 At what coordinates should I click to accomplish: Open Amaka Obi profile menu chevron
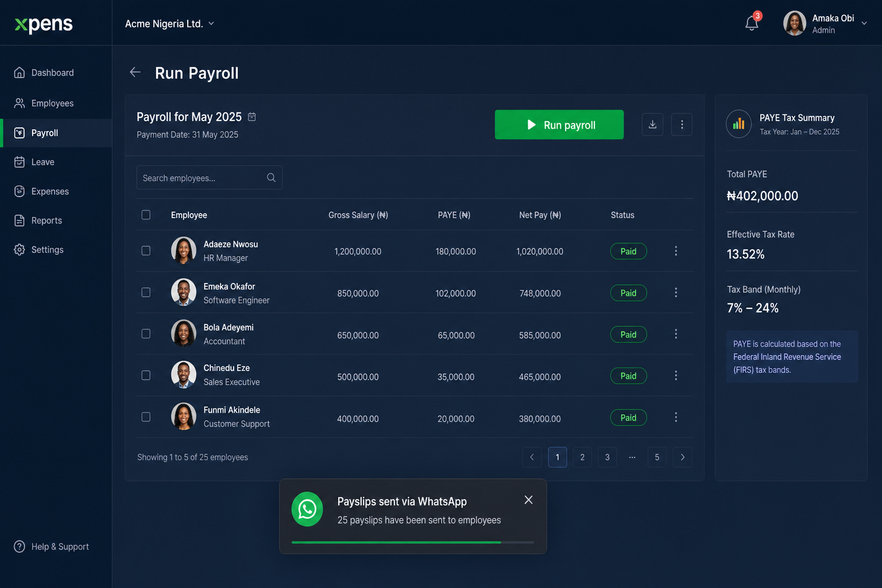pyautogui.click(x=864, y=24)
